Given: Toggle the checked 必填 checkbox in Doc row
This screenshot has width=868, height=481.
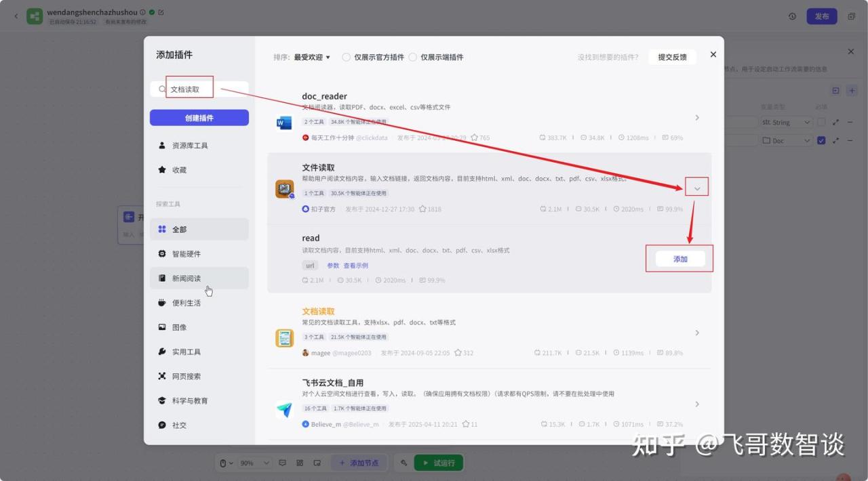Looking at the screenshot, I should [x=821, y=140].
